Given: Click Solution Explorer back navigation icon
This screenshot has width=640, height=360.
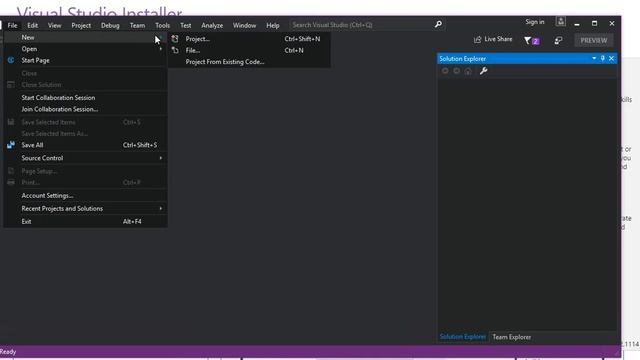Looking at the screenshot, I should pos(445,71).
